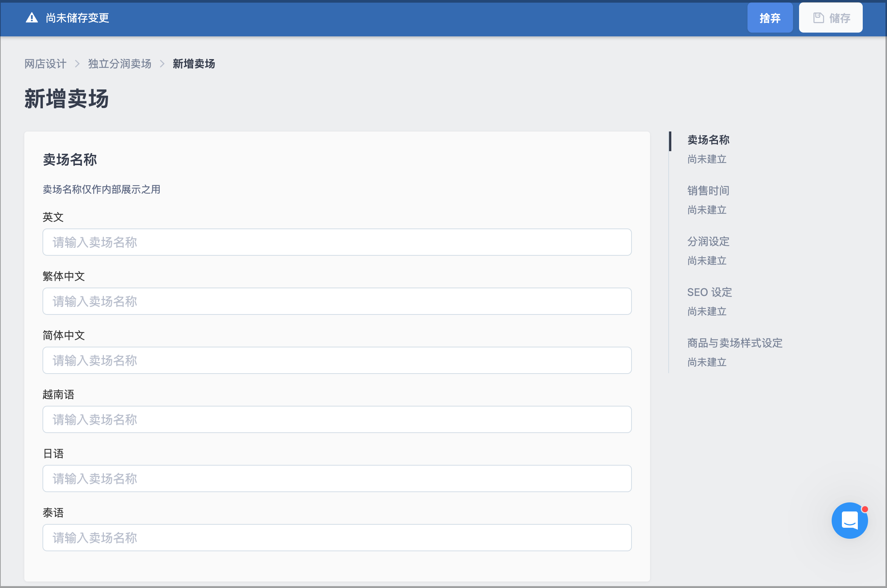Viewport: 887px width, 588px height.
Task: Click the 卖场名称 card heading
Action: 70,160
